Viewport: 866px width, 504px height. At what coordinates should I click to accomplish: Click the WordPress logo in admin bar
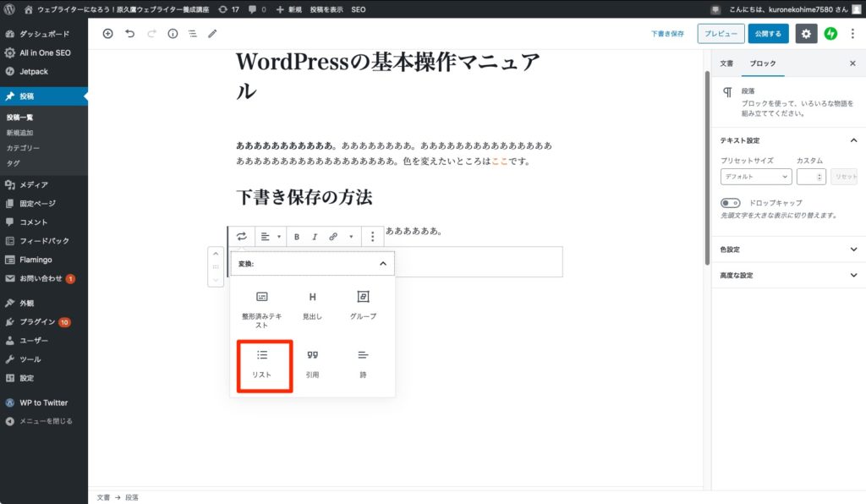pyautogui.click(x=9, y=9)
